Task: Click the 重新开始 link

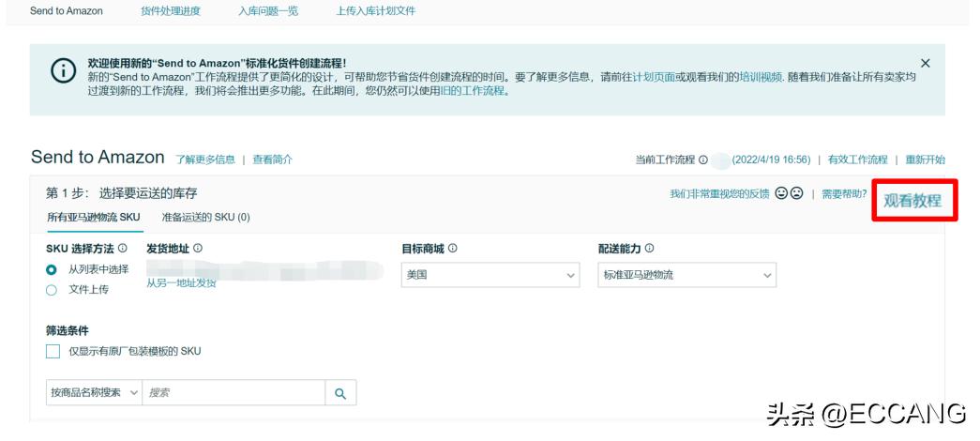Action: coord(926,160)
